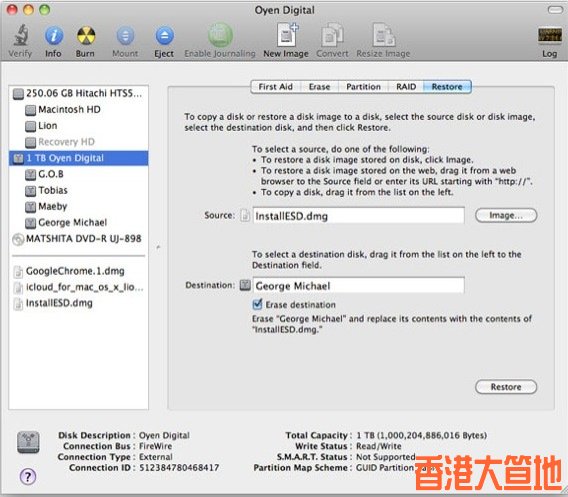Eject the selected disk via toolbar
This screenshot has width=568, height=497.
pyautogui.click(x=164, y=36)
